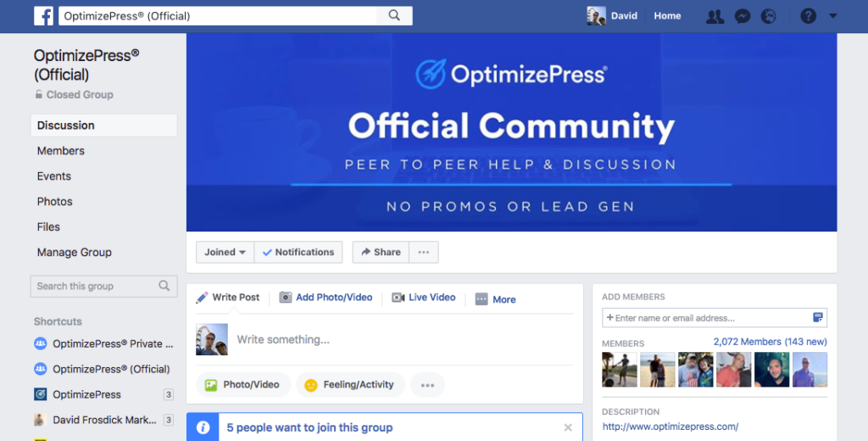Screen dimensions: 868x441
Task: Click the OptimizePress® Private group icon
Action: [x=41, y=343]
